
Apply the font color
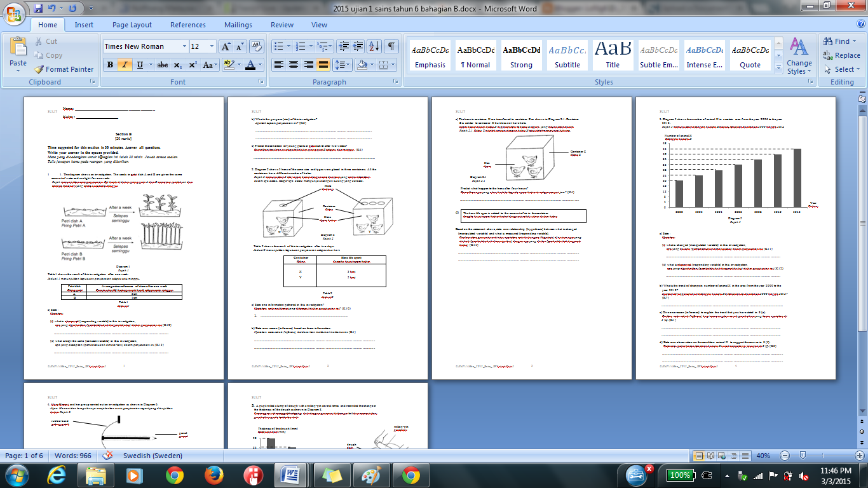point(251,65)
